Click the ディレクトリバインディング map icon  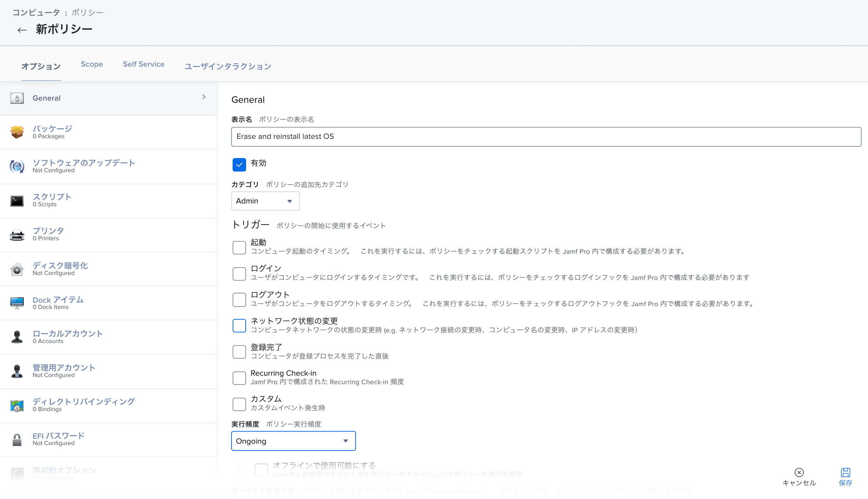17,405
